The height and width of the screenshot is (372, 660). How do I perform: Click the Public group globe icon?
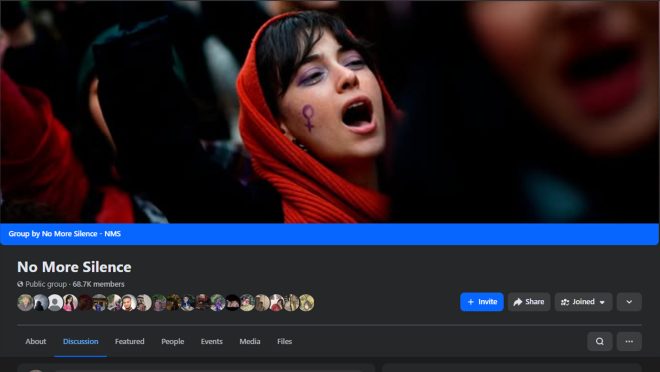pyautogui.click(x=20, y=284)
